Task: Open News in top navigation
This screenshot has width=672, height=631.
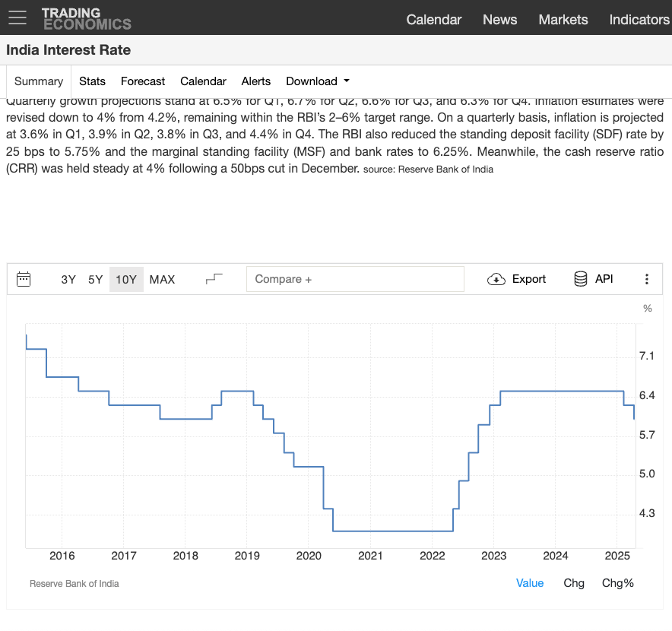Action: click(x=499, y=19)
